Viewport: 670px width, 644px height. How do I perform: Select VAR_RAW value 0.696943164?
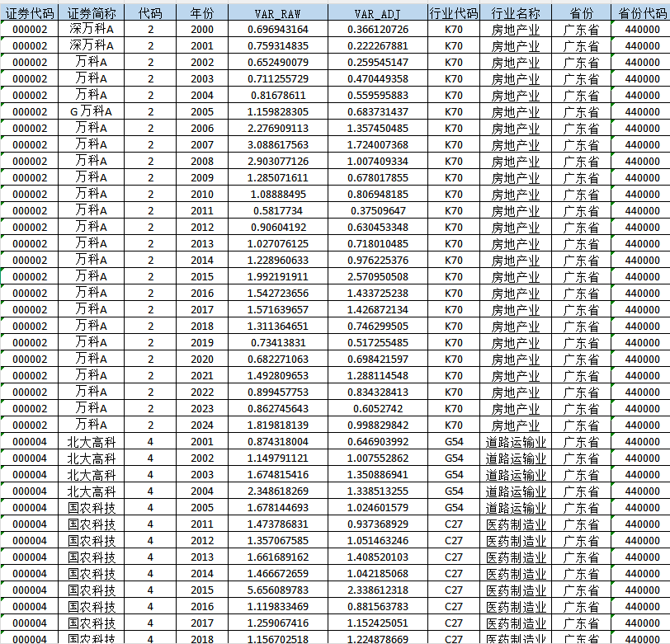click(278, 30)
